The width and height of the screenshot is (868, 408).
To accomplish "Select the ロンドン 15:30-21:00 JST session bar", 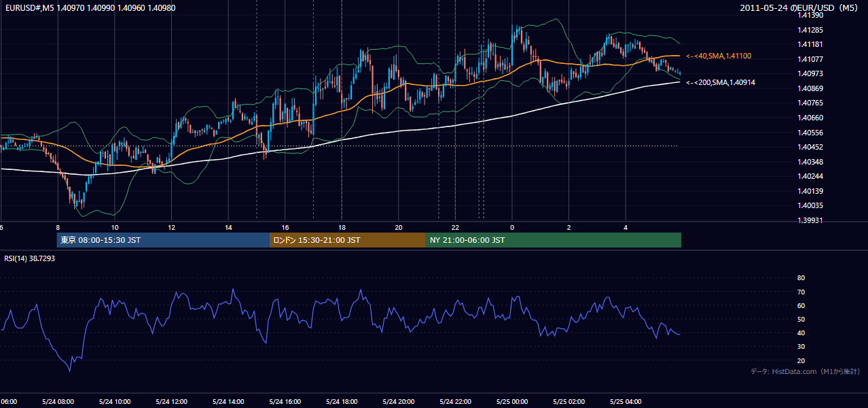I will (348, 240).
